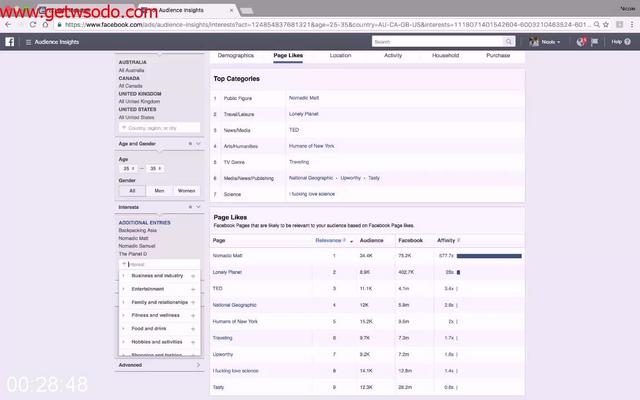Switch to Purchase tab

pos(498,56)
